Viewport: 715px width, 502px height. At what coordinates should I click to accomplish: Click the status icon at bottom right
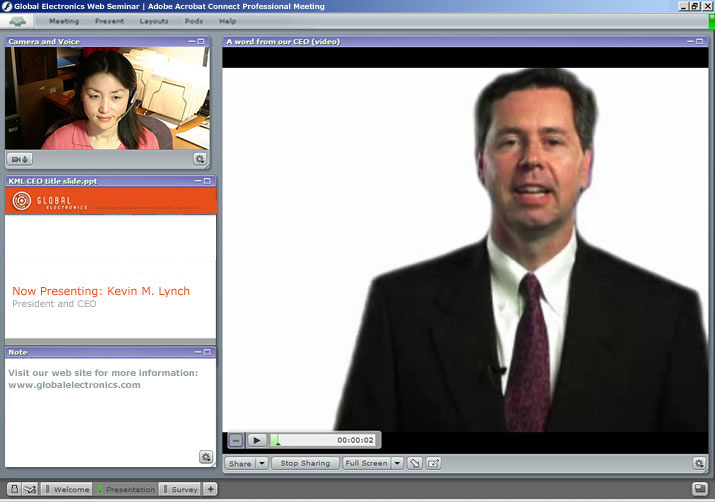[x=699, y=489]
